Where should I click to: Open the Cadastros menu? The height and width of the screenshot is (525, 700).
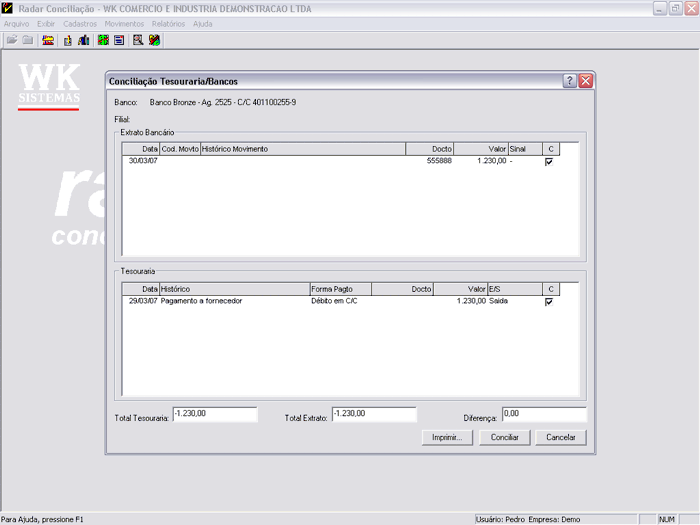80,23
